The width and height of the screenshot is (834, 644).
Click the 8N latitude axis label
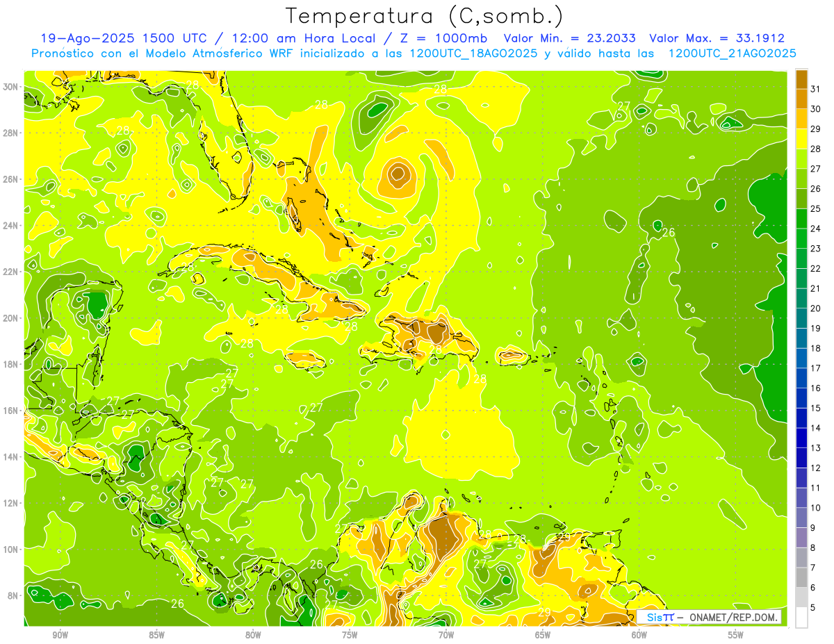(12, 596)
